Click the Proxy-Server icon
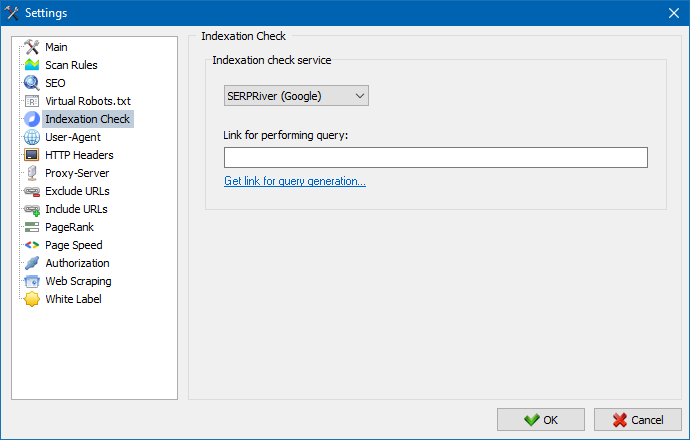Viewport: 690px width, 440px height. [32, 173]
